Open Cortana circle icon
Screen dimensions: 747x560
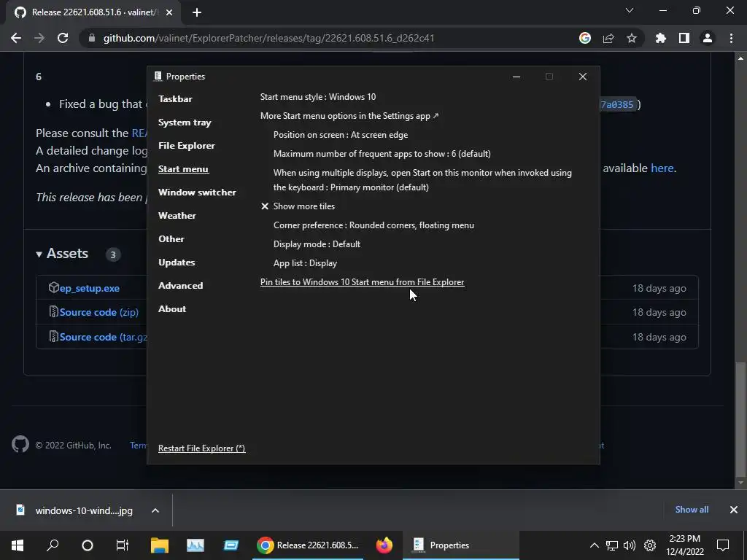pos(88,545)
